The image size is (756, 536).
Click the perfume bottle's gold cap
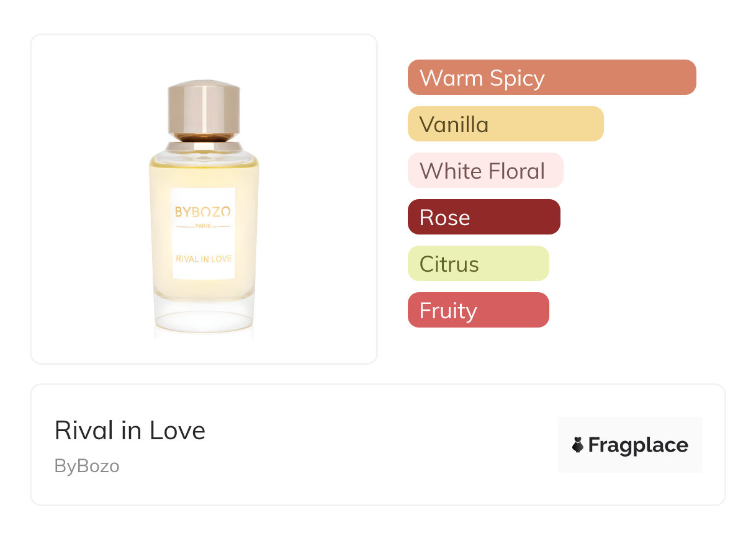point(204,110)
